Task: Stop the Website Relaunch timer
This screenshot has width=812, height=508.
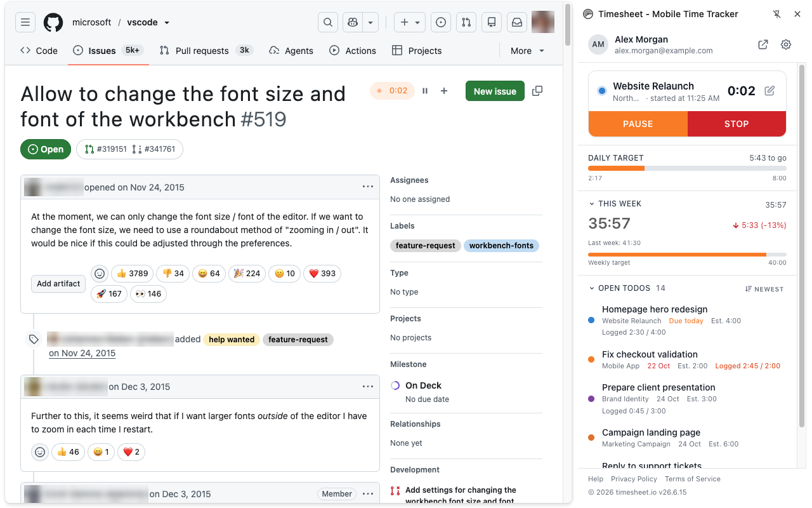Action: (737, 124)
